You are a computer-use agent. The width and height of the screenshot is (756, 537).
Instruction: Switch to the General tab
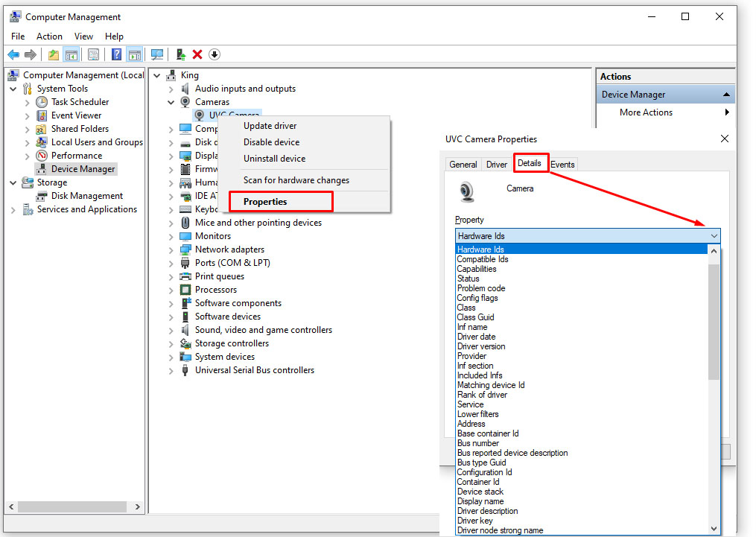[463, 165]
